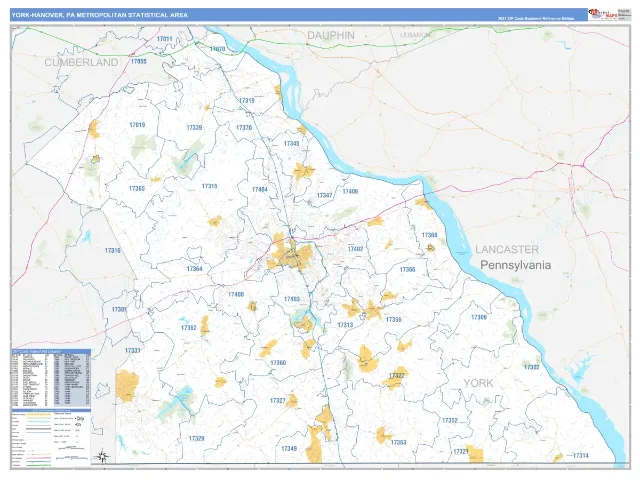Select ZIP code 17360 label
The image size is (640, 480).
click(x=278, y=363)
